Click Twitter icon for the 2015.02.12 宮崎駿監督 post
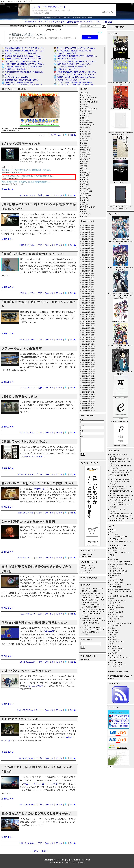This screenshot has width=134, height=868. click(66, 293)
